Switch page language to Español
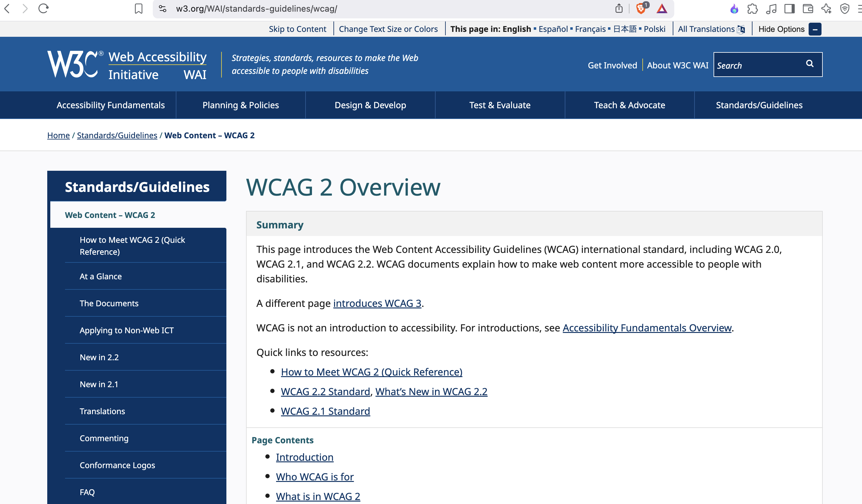The height and width of the screenshot is (504, 862). pyautogui.click(x=553, y=29)
